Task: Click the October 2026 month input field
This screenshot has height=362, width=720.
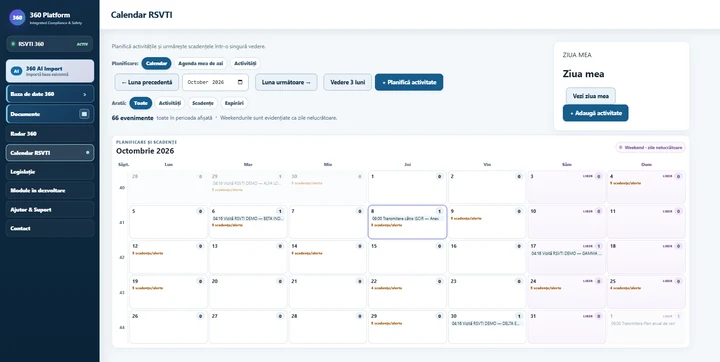Action: point(215,82)
